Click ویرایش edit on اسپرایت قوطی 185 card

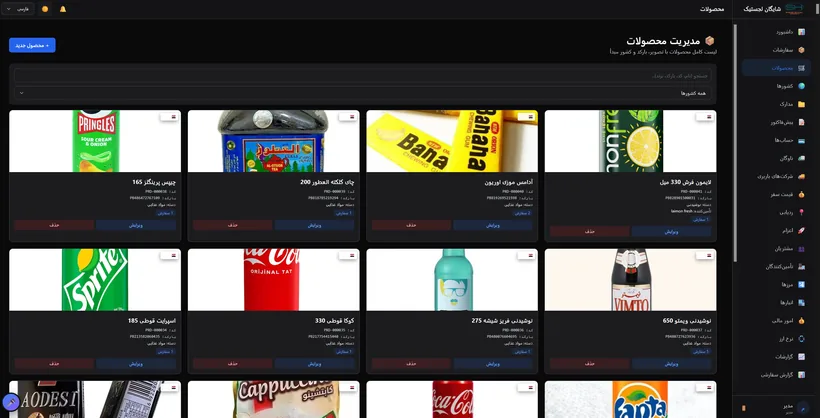pyautogui.click(x=135, y=364)
